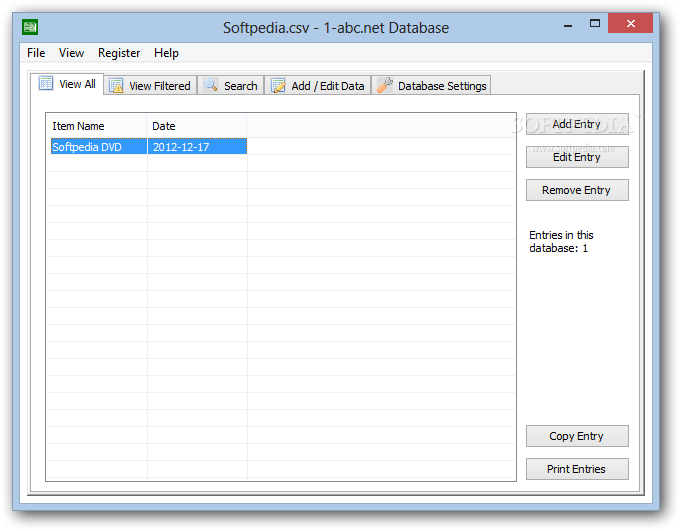Click the Database Settings wrench icon
Image resolution: width=680 pixels, height=531 pixels.
[x=385, y=85]
